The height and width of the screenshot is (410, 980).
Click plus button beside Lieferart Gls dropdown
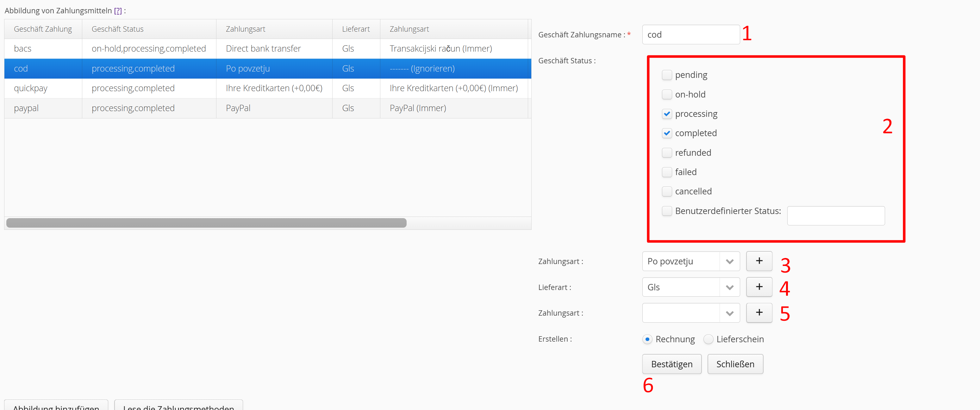pos(758,287)
